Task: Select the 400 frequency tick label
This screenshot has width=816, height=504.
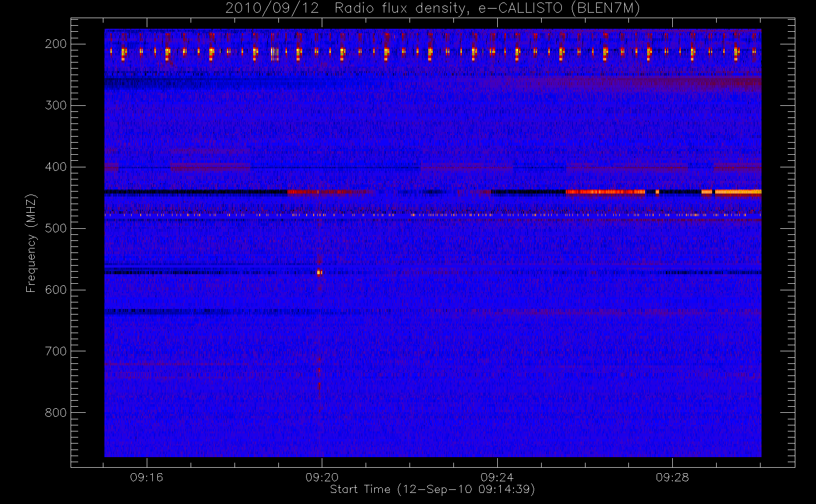Action: (56, 167)
